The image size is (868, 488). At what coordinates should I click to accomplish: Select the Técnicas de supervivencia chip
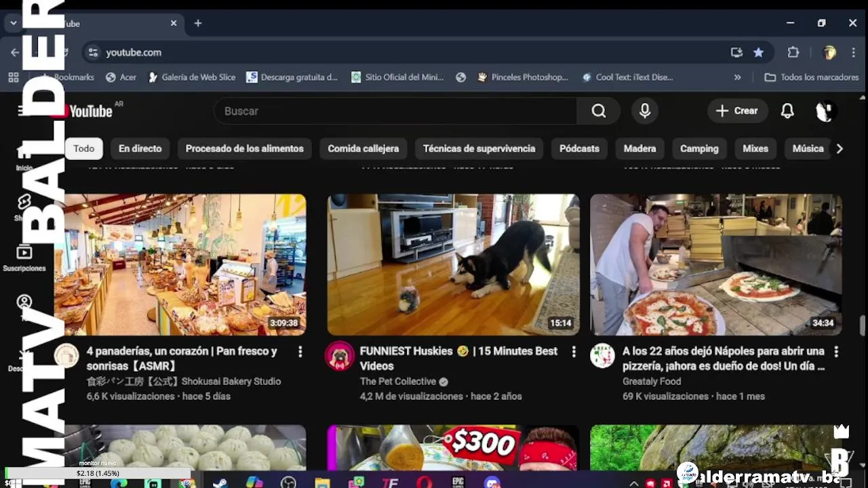pyautogui.click(x=479, y=148)
